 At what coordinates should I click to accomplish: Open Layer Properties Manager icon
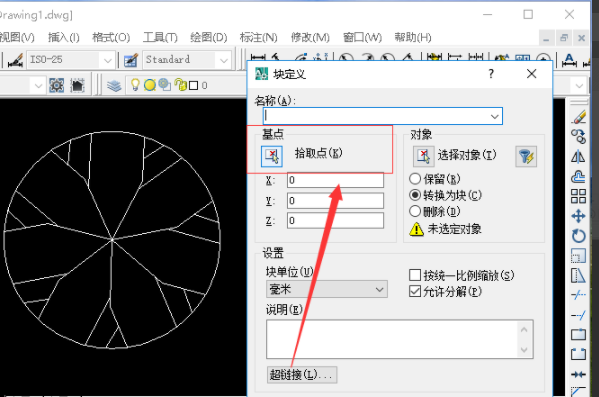click(x=114, y=85)
